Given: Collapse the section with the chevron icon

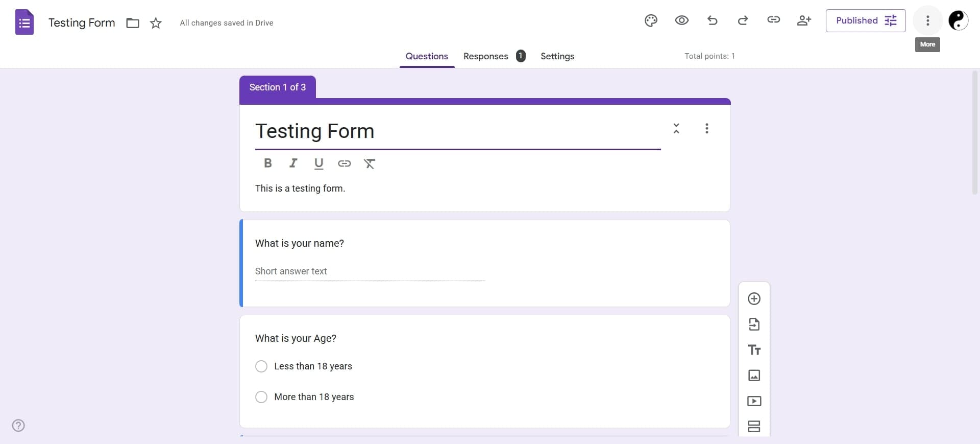Looking at the screenshot, I should tap(676, 128).
